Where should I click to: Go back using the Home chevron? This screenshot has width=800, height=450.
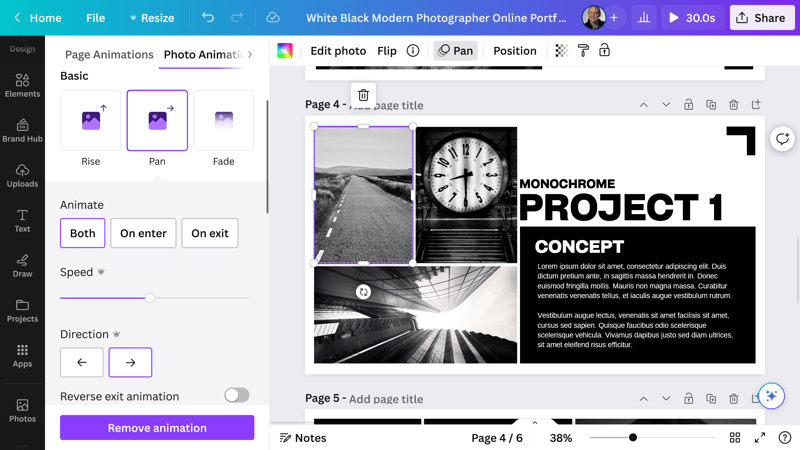point(17,18)
